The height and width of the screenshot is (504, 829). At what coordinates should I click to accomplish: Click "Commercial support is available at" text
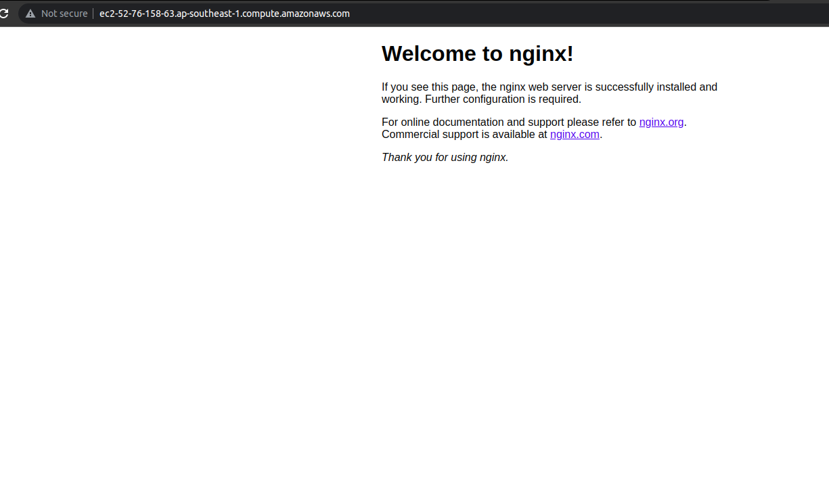(464, 135)
